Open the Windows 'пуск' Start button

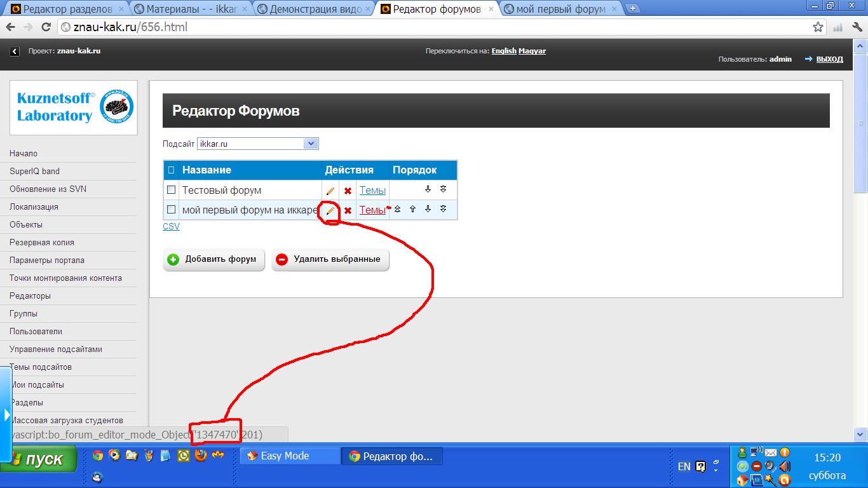tap(39, 459)
